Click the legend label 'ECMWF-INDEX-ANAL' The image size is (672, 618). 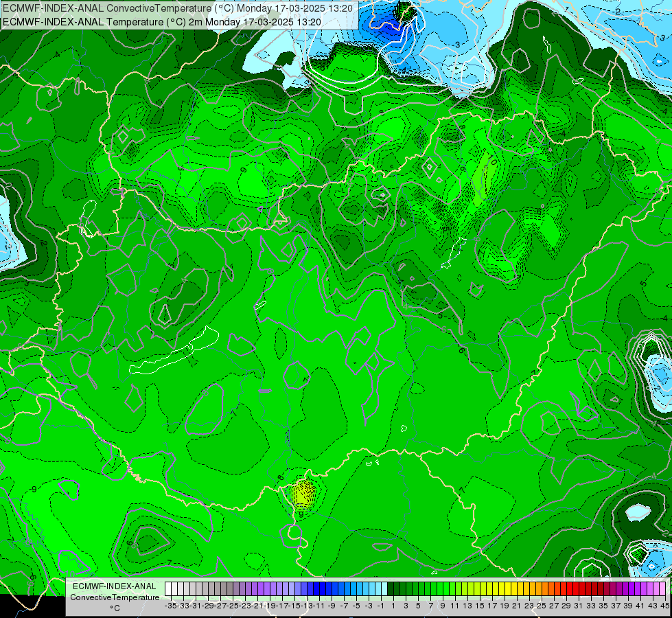click(115, 586)
